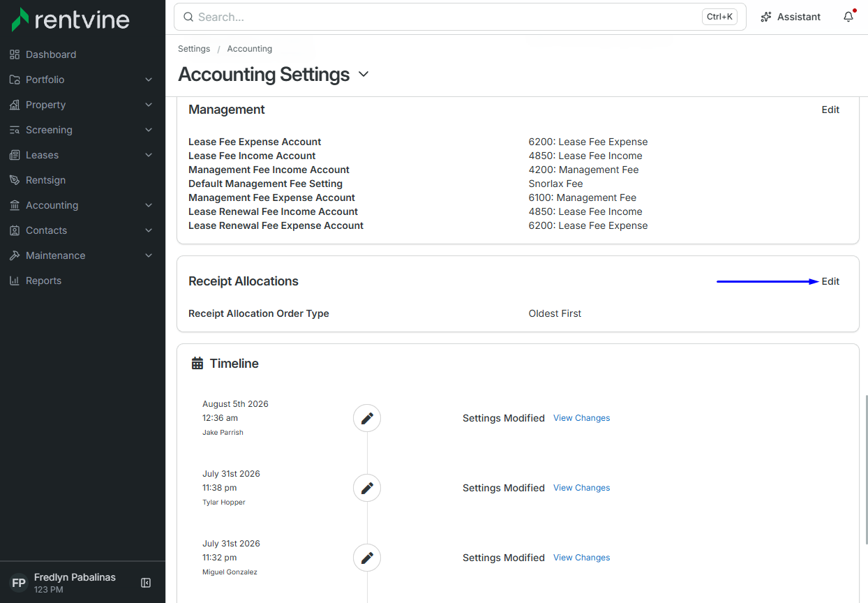The image size is (868, 603).
Task: Click "Default Management Fee Setting" label
Action: [265, 184]
